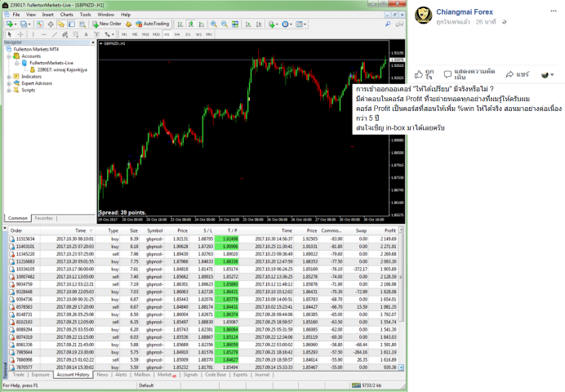Open the Insert menu
Viewport: 565px width, 392px height.
coord(48,15)
